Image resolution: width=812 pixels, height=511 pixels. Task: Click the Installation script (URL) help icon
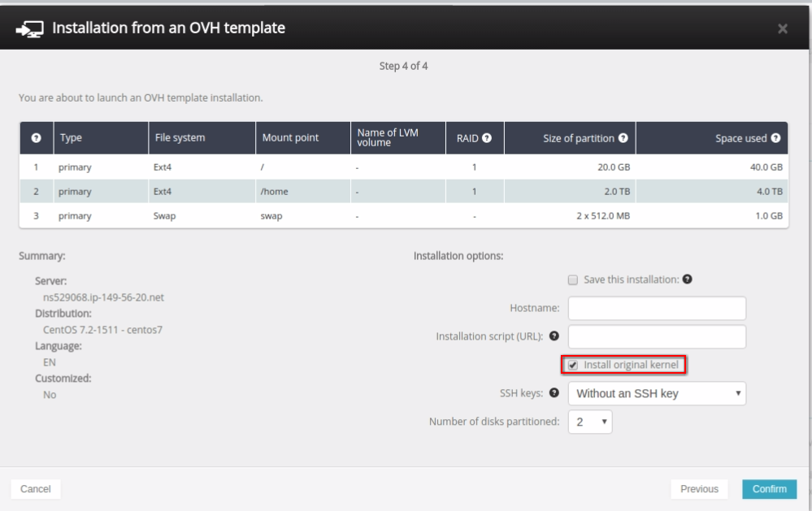tap(554, 336)
